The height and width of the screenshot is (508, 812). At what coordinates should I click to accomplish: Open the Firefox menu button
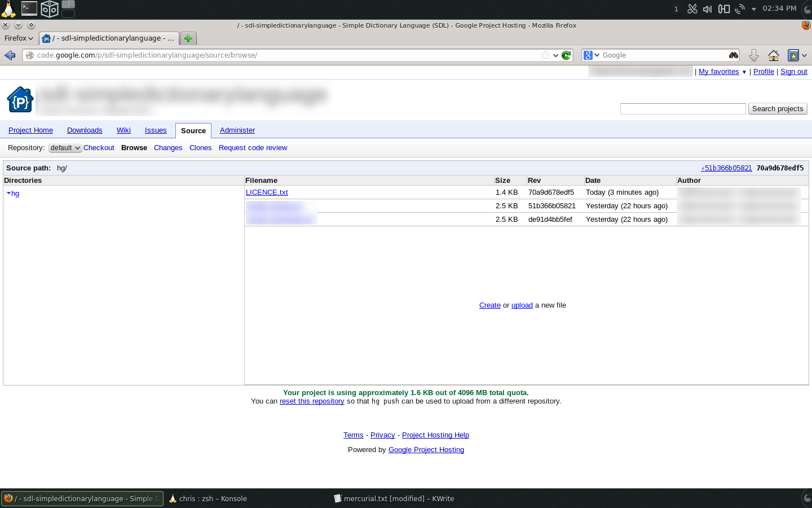(x=19, y=38)
